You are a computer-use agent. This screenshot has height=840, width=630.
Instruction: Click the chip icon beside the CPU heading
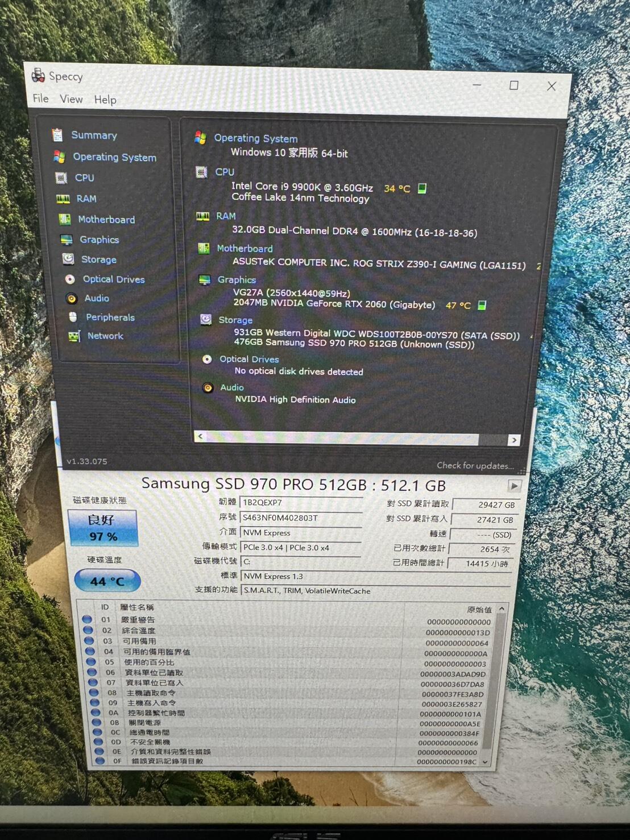[x=201, y=172]
